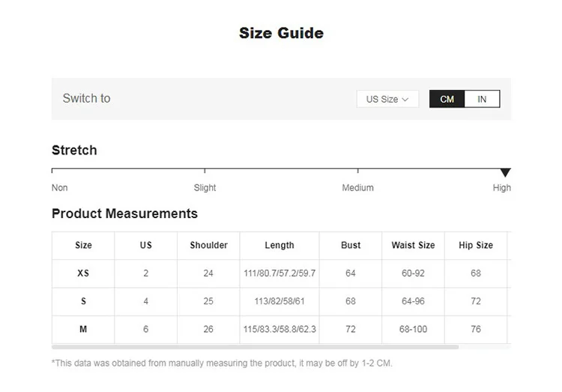Viewport: 562px width, 392px height.
Task: Click the Slight stretch tick label
Action: point(205,187)
